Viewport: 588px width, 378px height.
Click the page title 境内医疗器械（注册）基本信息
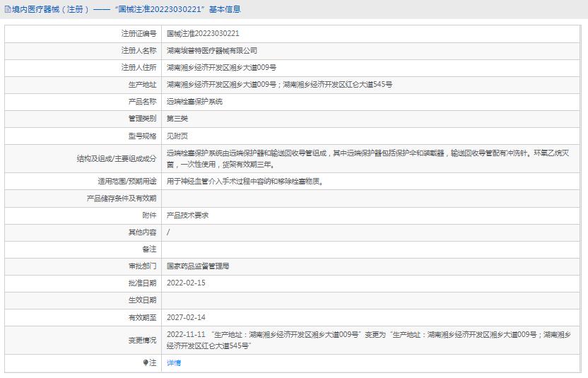(x=126, y=9)
